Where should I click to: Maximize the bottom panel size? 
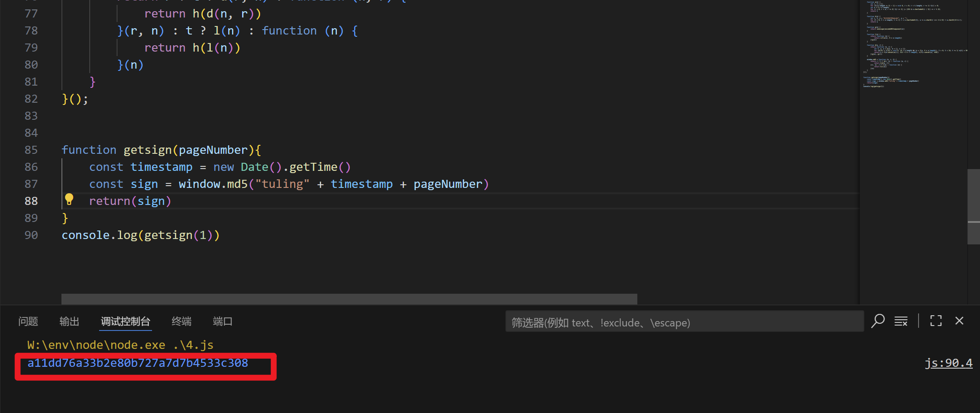pyautogui.click(x=936, y=321)
